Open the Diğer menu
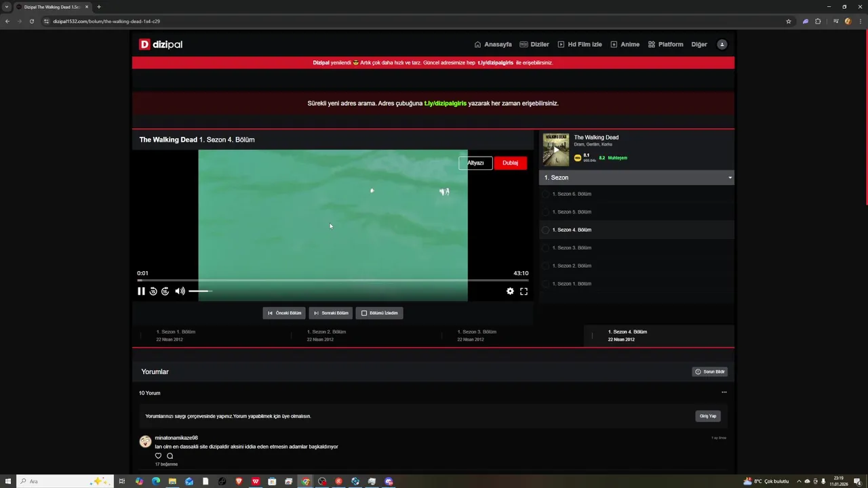Screen dimensions: 868x488 tap(699, 45)
